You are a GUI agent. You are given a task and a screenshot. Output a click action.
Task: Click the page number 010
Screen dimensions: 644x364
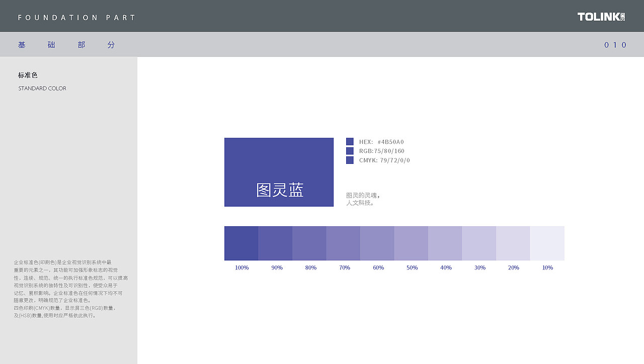615,45
